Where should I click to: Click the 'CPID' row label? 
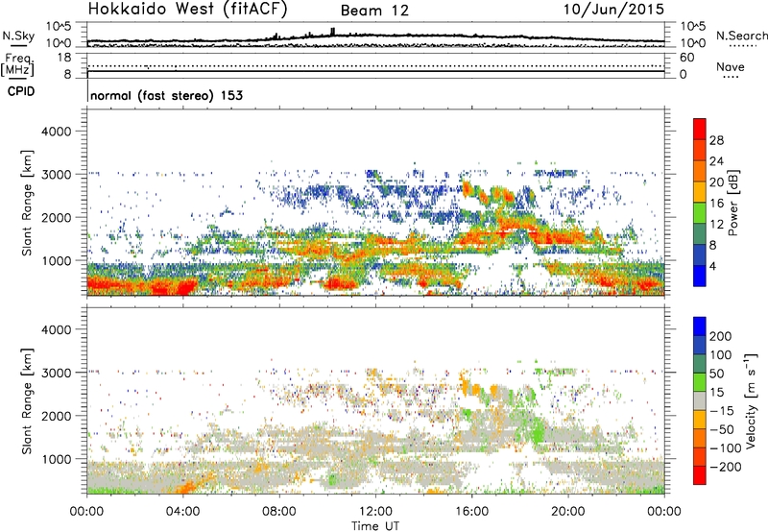[x=21, y=91]
